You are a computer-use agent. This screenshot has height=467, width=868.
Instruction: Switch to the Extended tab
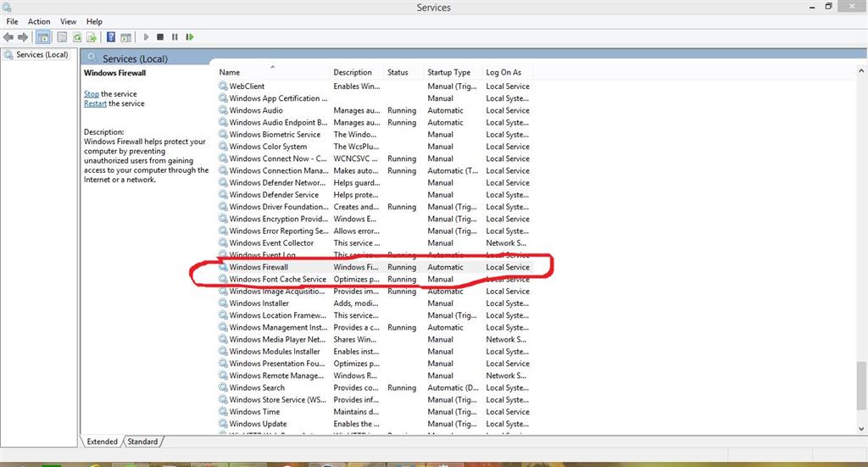click(102, 442)
